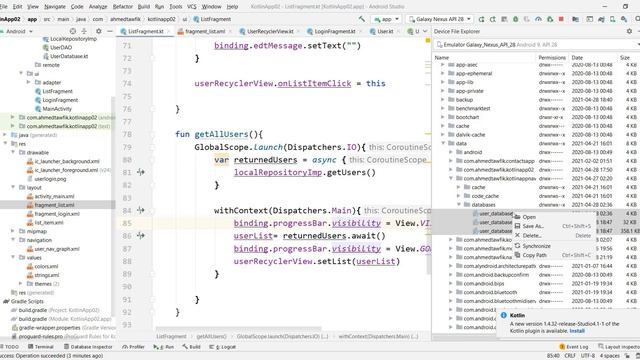640x360 pixels.
Task: Click the gutter suspend icon on line 86
Action: (141, 236)
